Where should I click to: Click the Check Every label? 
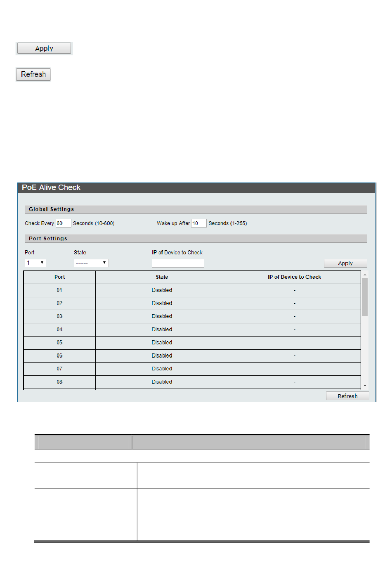(39, 223)
